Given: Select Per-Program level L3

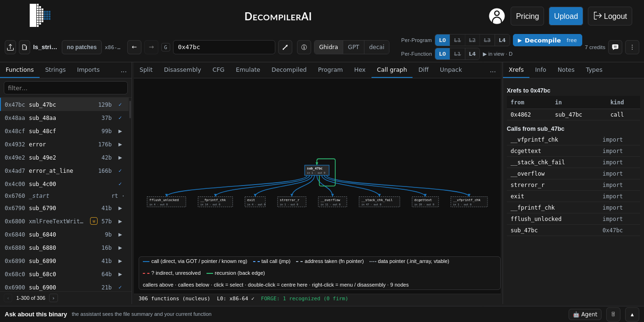Looking at the screenshot, I should click(x=487, y=40).
